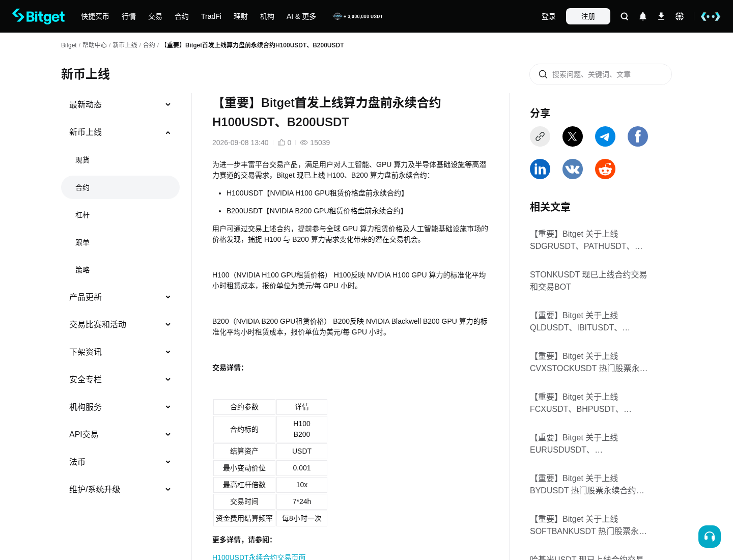
Task: Go to 帮助中心 breadcrumb link
Action: pyautogui.click(x=95, y=45)
